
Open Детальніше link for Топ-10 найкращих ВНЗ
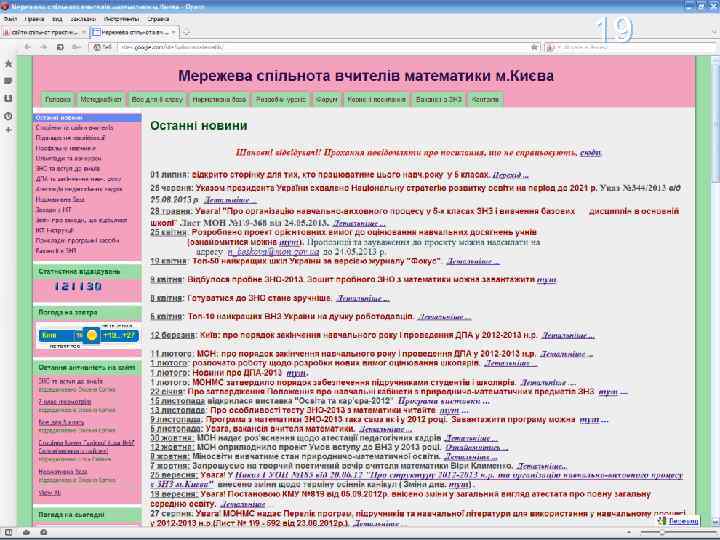[x=444, y=317]
